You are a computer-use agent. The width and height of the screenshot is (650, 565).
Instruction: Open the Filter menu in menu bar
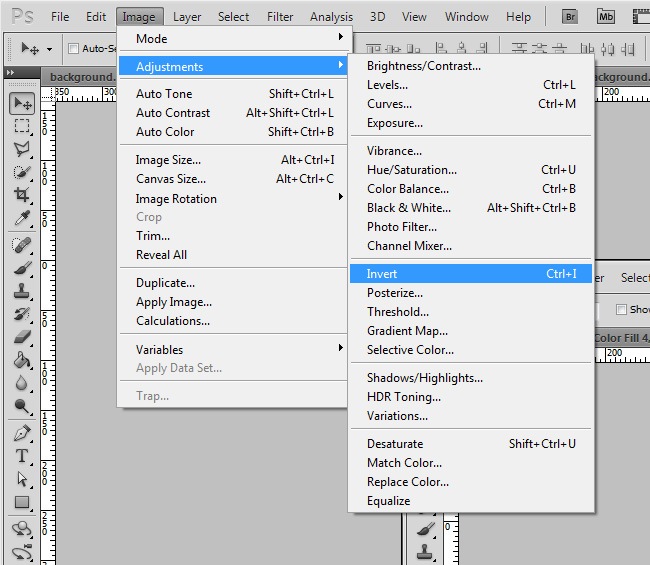point(280,16)
